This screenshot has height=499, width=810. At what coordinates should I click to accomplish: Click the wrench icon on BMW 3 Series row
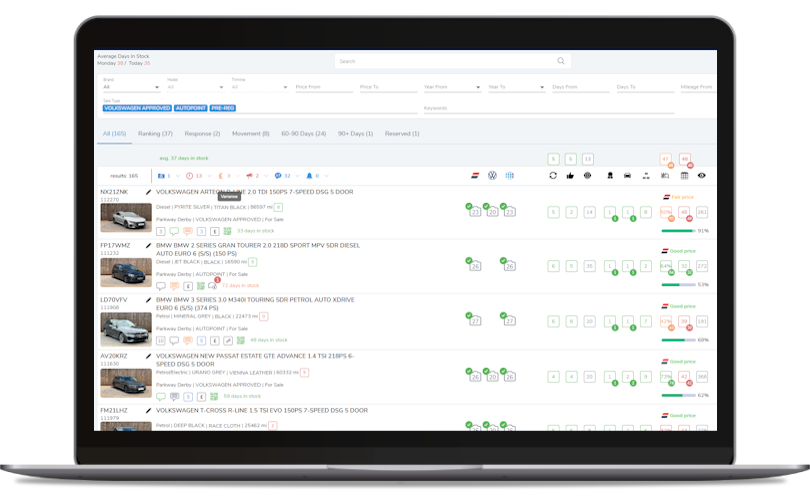[228, 340]
